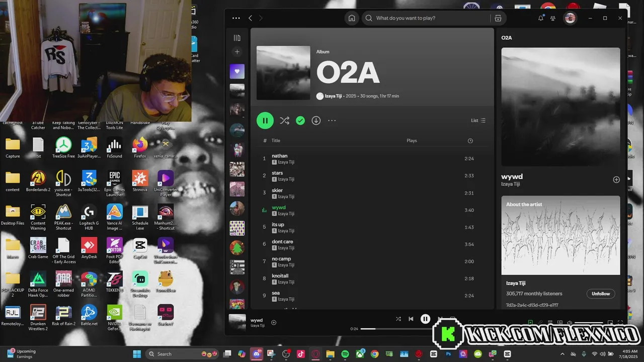This screenshot has width=644, height=362.
Task: Open the AnyDesk desktop shortcut
Action: (89, 248)
